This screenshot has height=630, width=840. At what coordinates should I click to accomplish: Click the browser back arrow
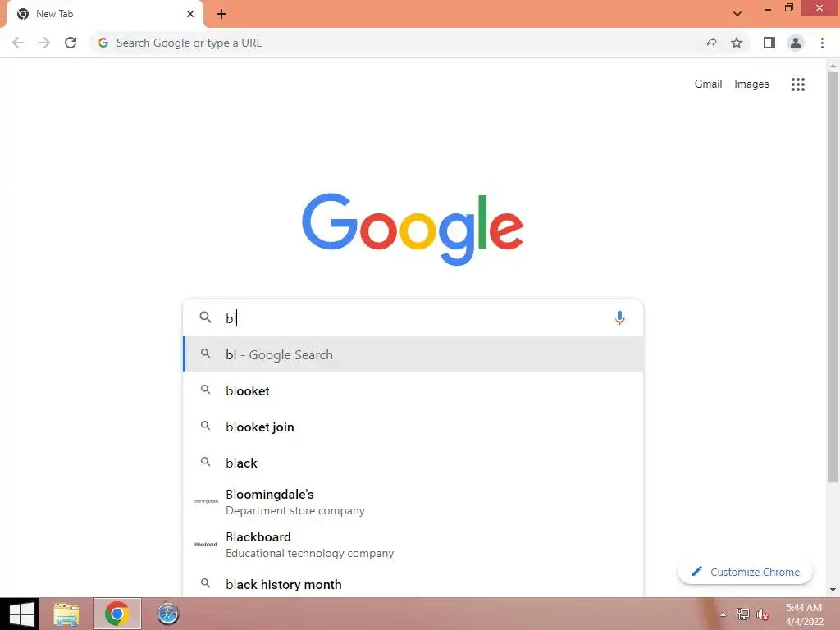pos(18,43)
